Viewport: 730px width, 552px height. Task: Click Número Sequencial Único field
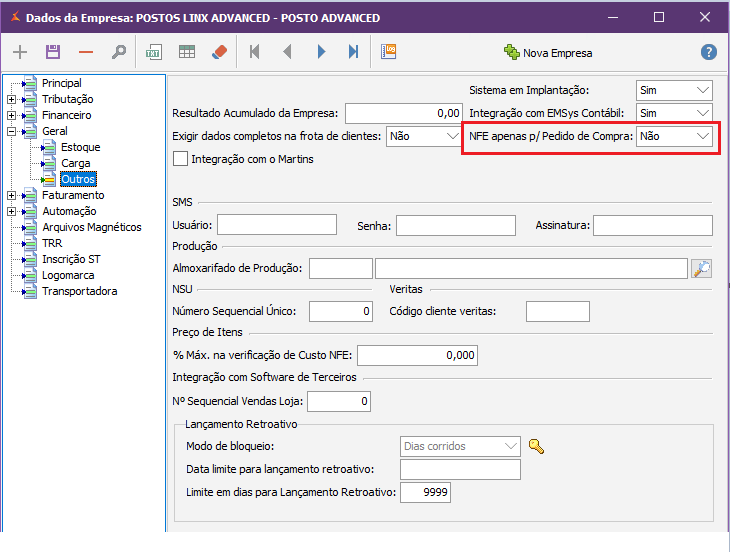[341, 311]
